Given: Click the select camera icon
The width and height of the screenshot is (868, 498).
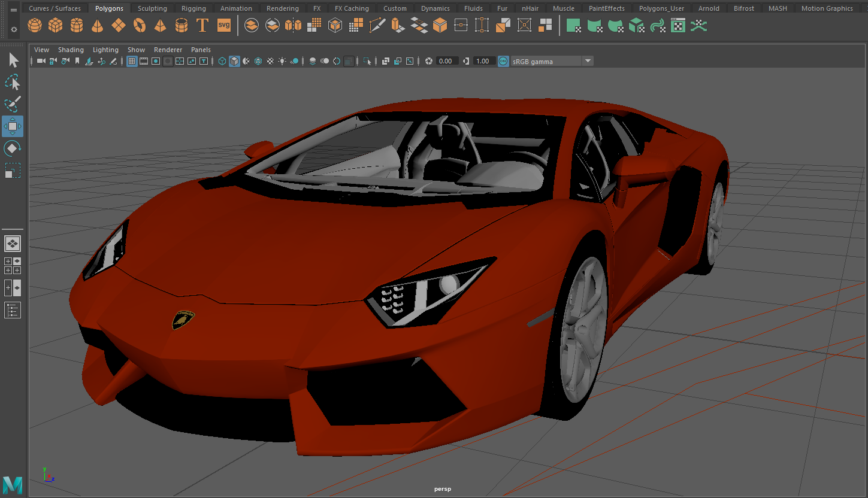Looking at the screenshot, I should tap(41, 61).
